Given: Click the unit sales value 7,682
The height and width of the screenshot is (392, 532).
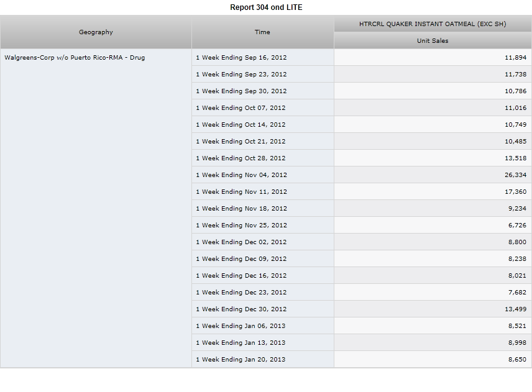Looking at the screenshot, I should click(517, 293).
